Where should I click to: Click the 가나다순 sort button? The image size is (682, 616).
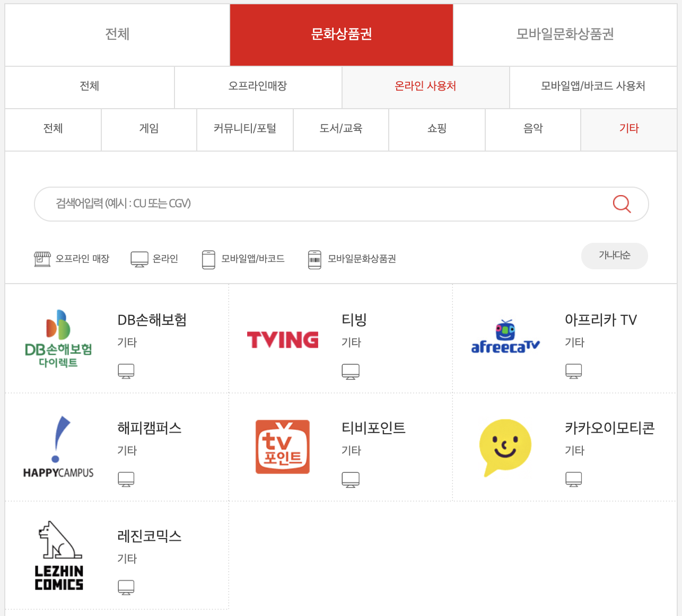tap(614, 256)
